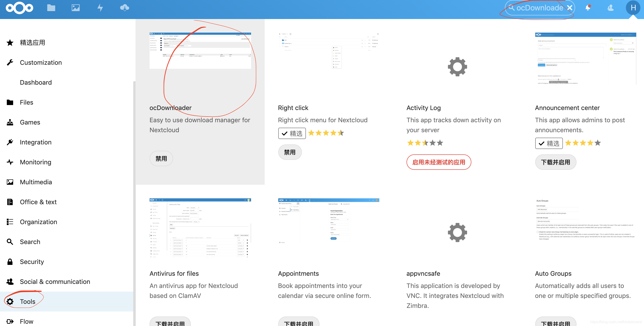Select the Security category in sidebar
This screenshot has width=644, height=326.
tap(32, 261)
